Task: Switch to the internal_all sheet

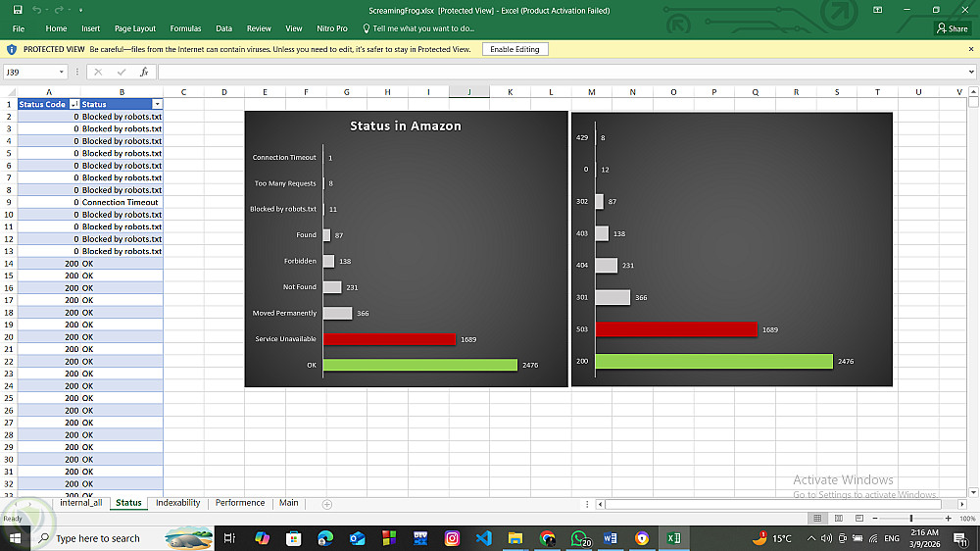Action: point(80,503)
